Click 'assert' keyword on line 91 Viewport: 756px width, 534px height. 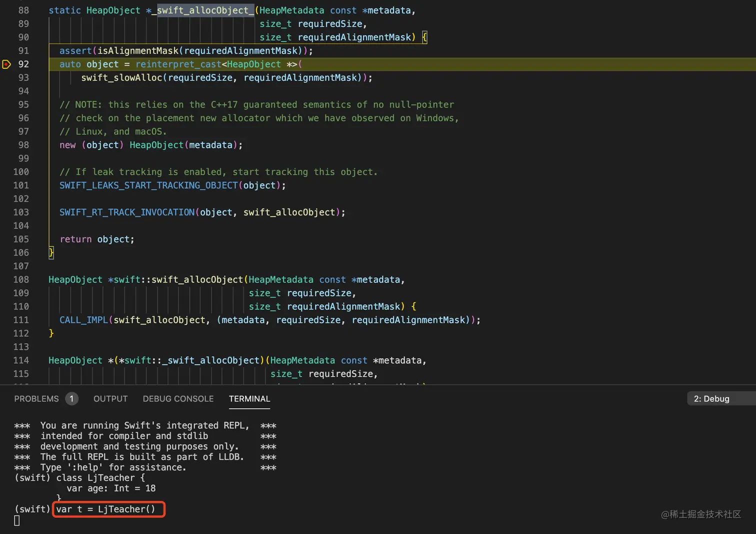pos(75,50)
